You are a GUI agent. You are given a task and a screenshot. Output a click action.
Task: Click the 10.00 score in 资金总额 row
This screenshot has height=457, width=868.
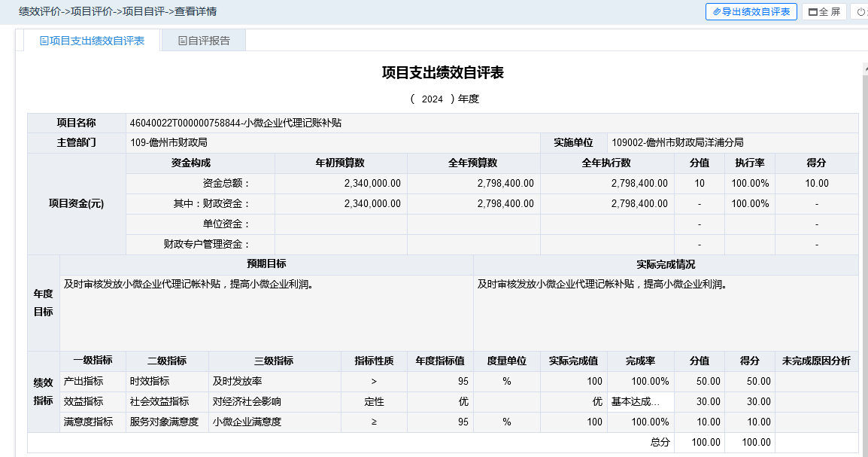coord(816,184)
